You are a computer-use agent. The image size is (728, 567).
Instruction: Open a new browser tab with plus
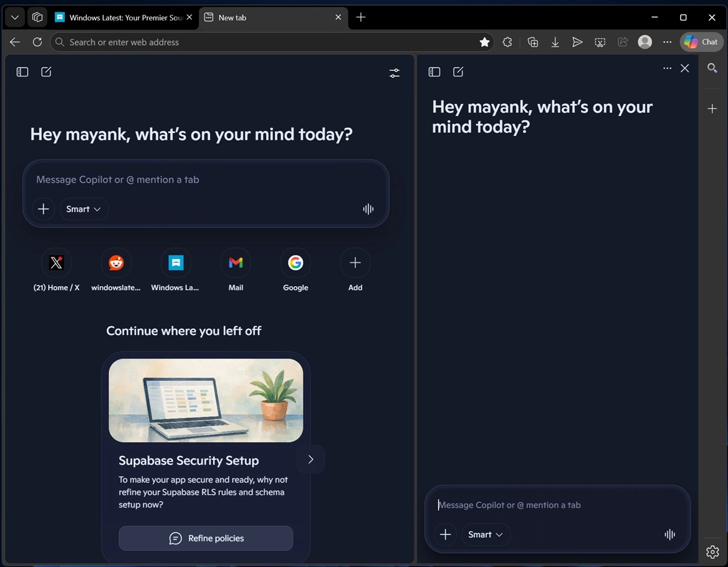(x=361, y=17)
